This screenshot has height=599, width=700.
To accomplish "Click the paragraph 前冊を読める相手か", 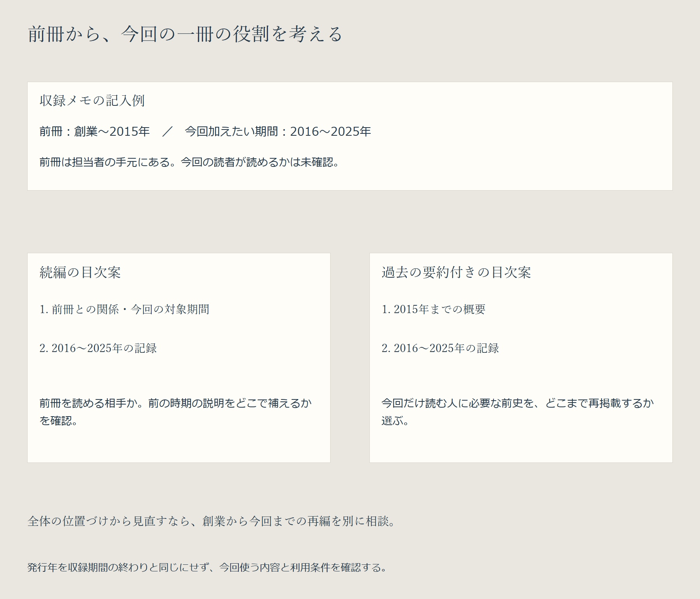I will click(175, 412).
